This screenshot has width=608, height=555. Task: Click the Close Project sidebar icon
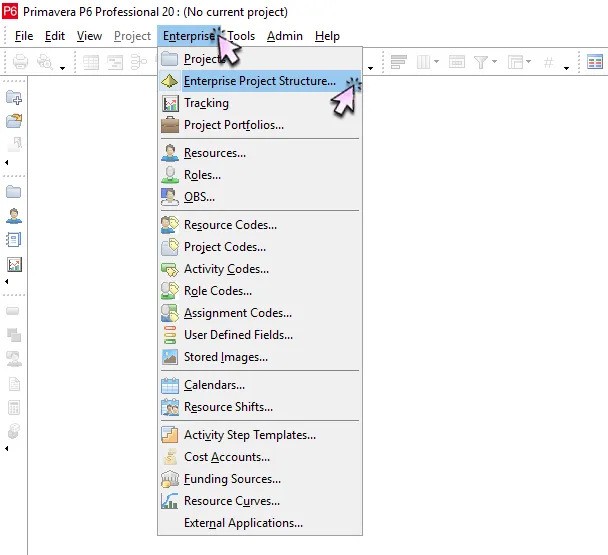(x=15, y=144)
